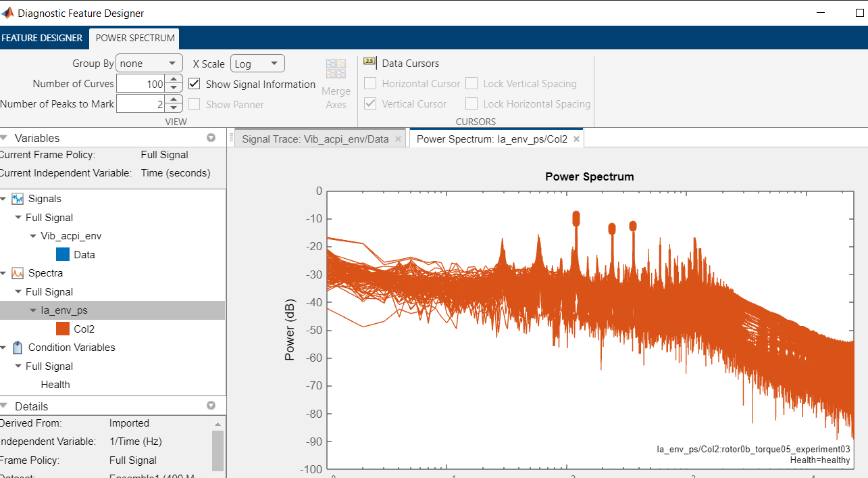Select the Col2 spectrum tree item
This screenshot has width=868, height=478.
(x=84, y=329)
